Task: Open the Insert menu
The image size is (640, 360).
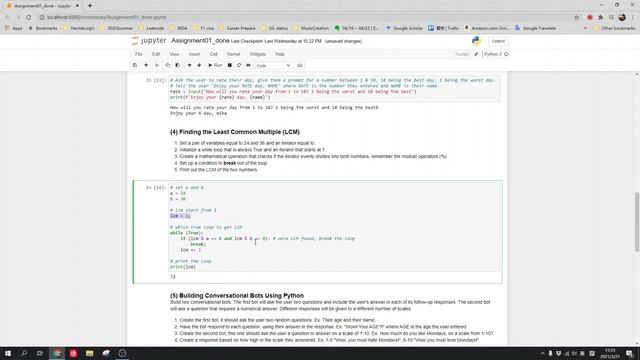Action: pyautogui.click(x=194, y=54)
